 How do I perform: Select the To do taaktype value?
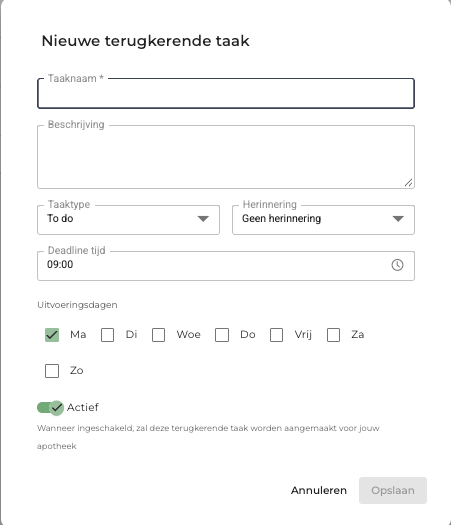click(x=60, y=219)
